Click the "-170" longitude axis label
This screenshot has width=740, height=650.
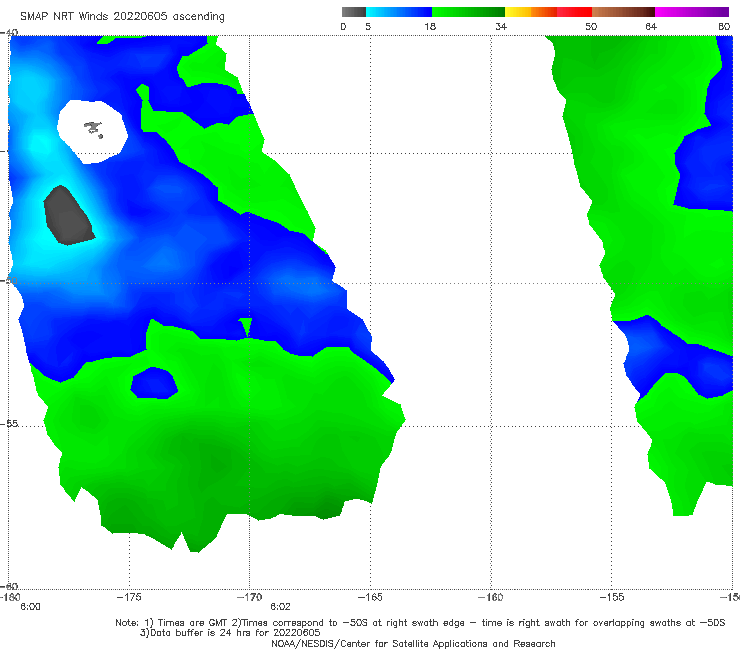(x=249, y=597)
